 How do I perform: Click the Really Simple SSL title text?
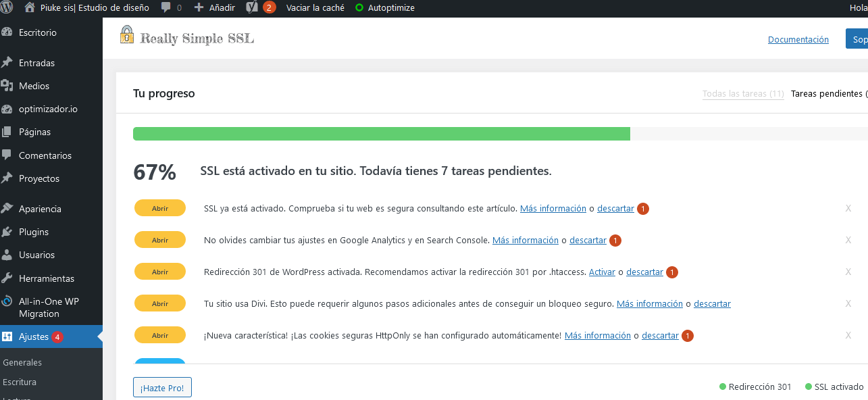pyautogui.click(x=197, y=38)
